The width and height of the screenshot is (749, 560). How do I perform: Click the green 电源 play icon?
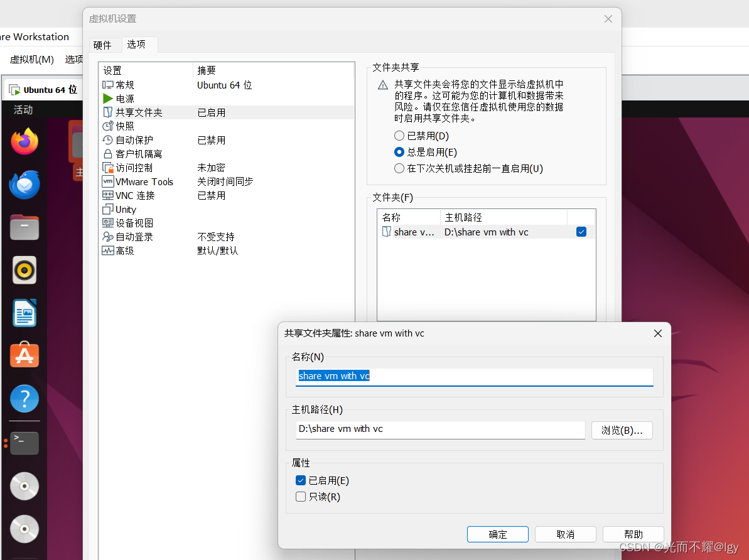pyautogui.click(x=107, y=99)
